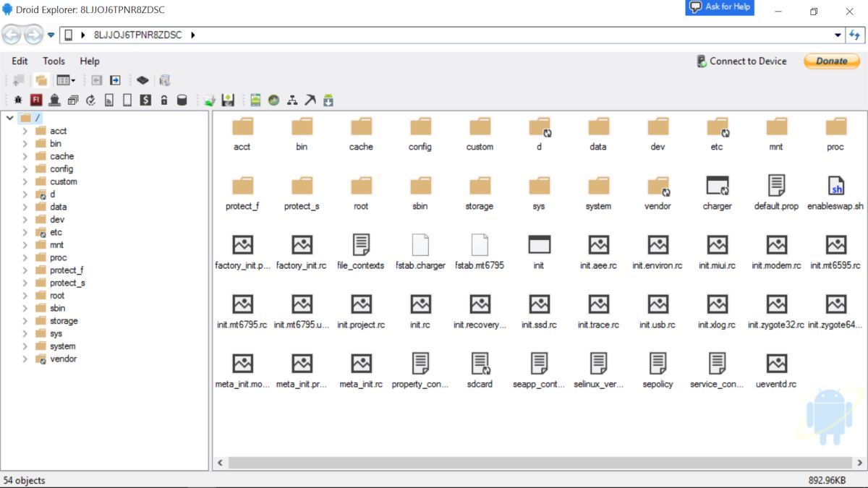Click the padlock toolbar icon
Image resolution: width=868 pixels, height=488 pixels.
click(164, 100)
